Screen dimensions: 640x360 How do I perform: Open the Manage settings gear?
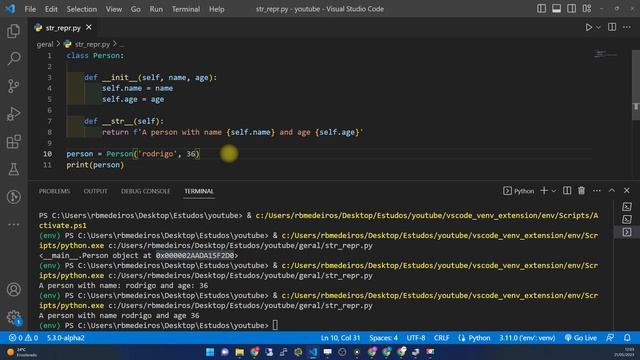[13, 317]
